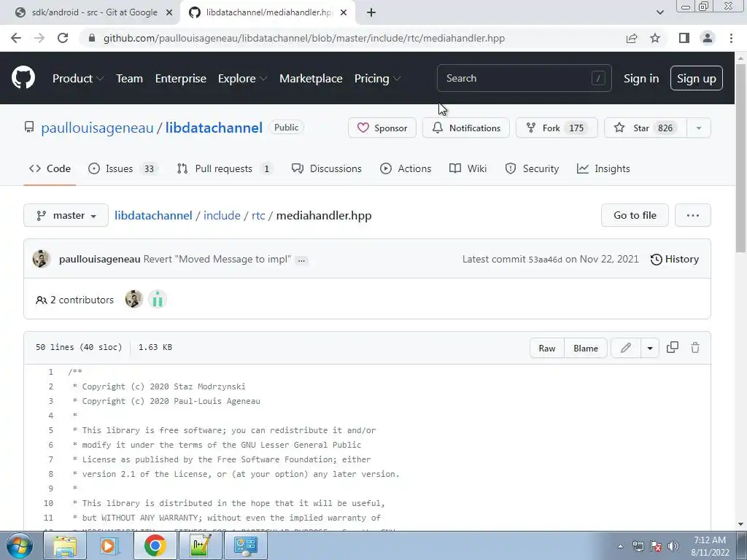Click the Sign in link
This screenshot has width=747, height=560.
click(641, 78)
